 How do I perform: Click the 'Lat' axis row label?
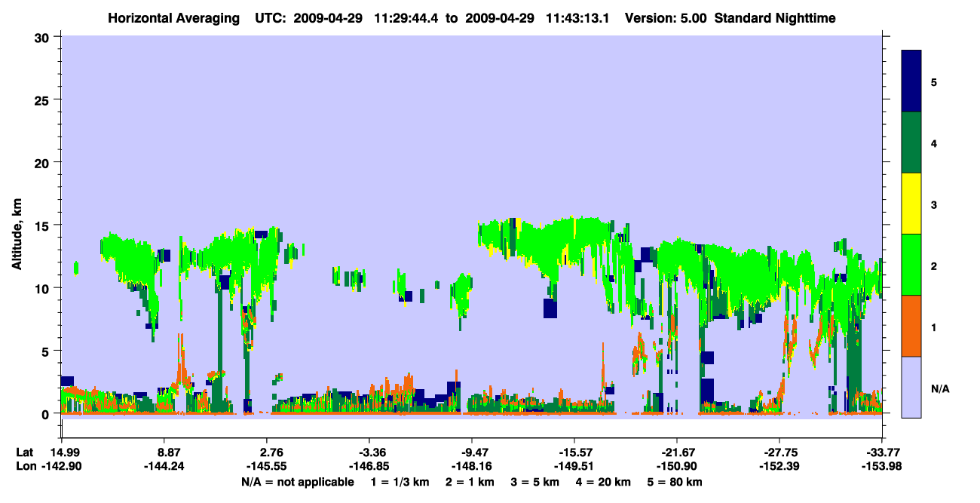pyautogui.click(x=25, y=452)
